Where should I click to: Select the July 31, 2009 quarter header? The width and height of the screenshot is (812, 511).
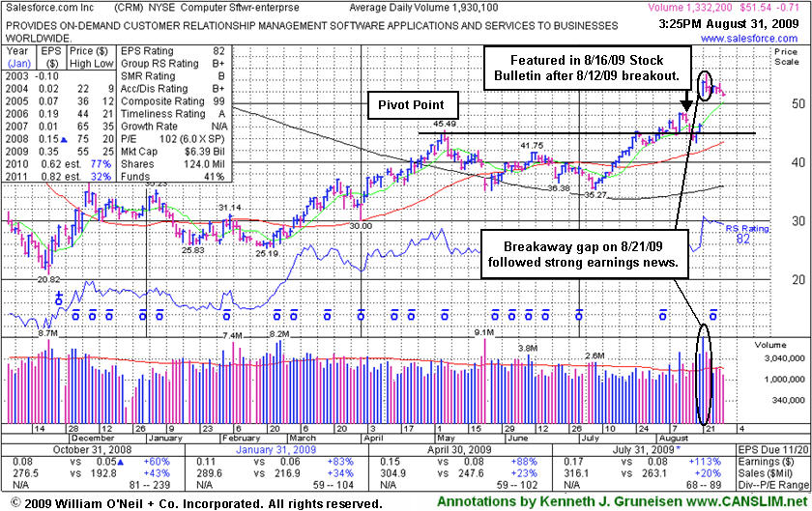tap(647, 449)
